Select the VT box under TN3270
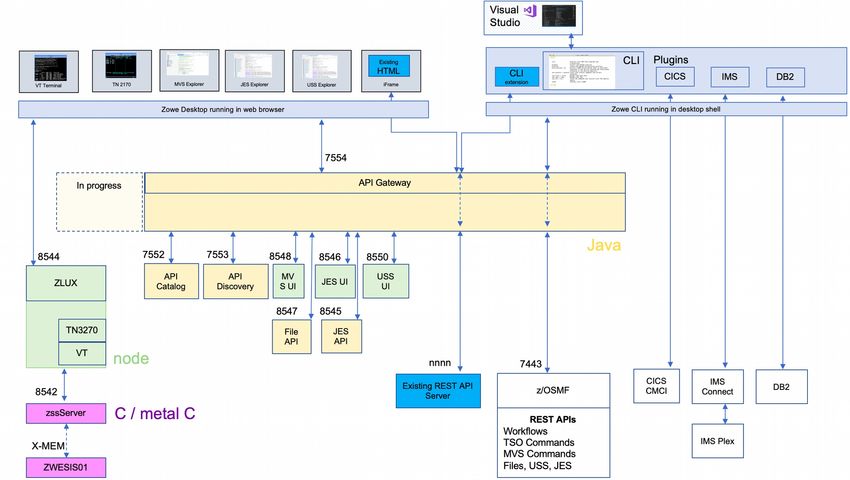 82,353
